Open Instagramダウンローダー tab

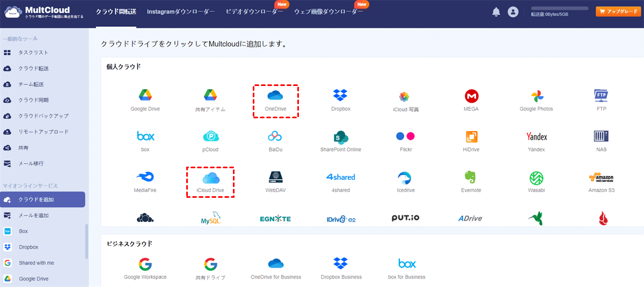[x=181, y=11]
